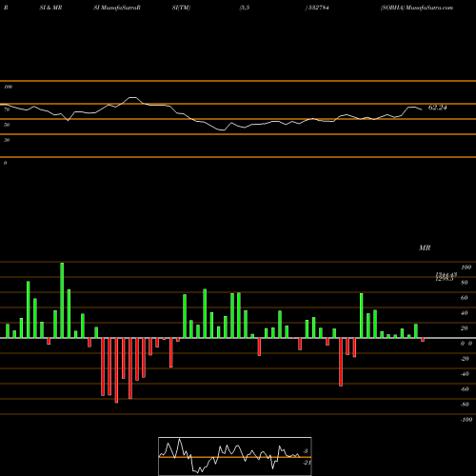Select the last small red bar at the right end
The image size is (476, 476).
[423, 340]
